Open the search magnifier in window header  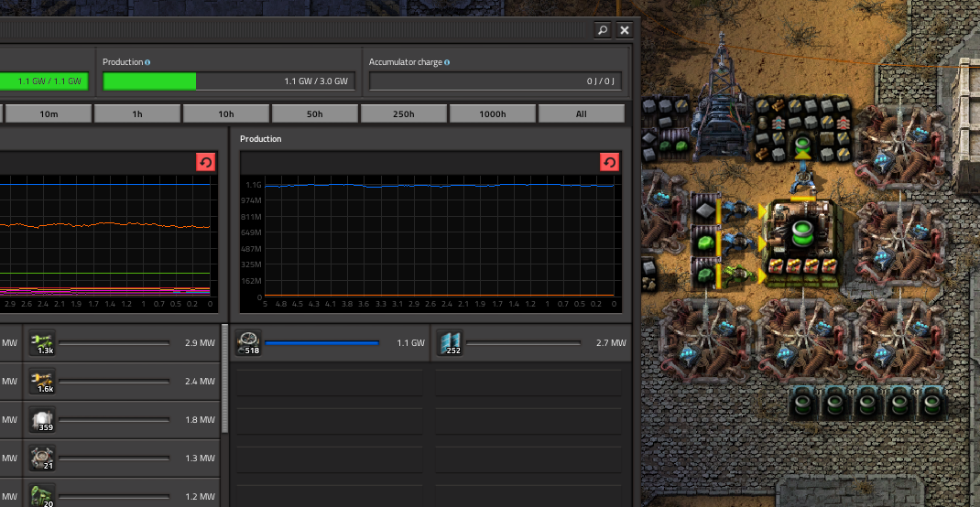click(x=602, y=30)
